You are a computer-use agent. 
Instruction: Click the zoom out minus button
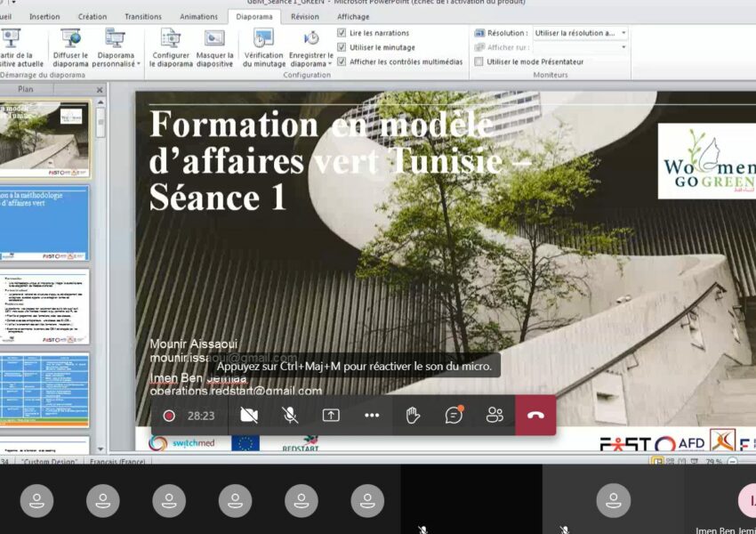732,462
